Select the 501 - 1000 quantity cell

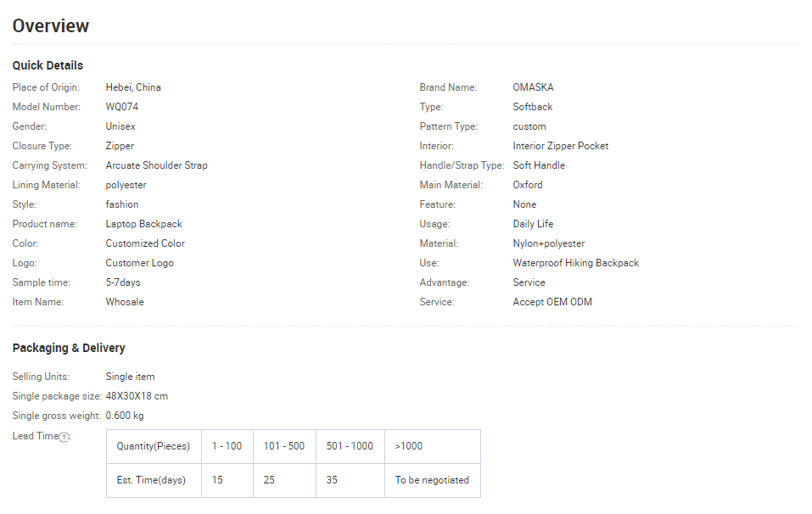[350, 446]
